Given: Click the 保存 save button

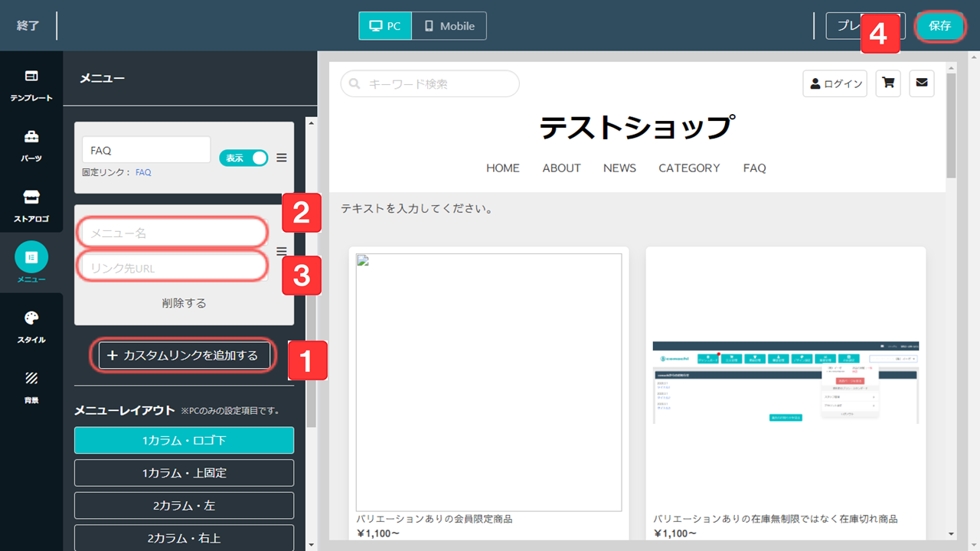Looking at the screenshot, I should click(x=939, y=26).
